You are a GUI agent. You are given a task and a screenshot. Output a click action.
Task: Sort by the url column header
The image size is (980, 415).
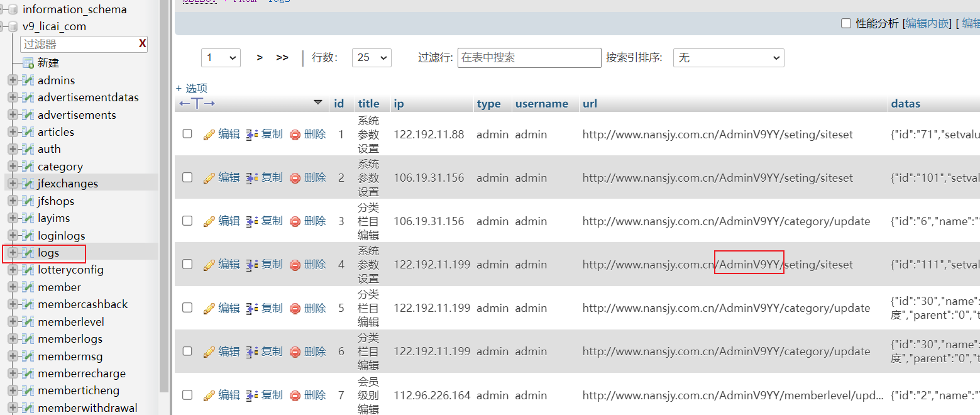click(590, 104)
